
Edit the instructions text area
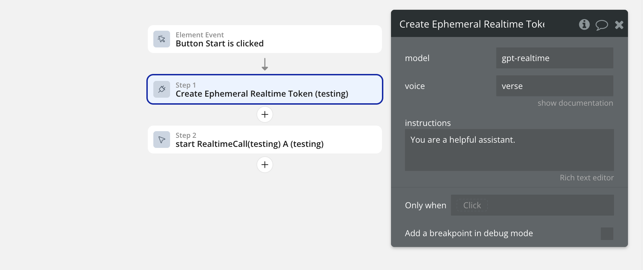[x=509, y=150]
